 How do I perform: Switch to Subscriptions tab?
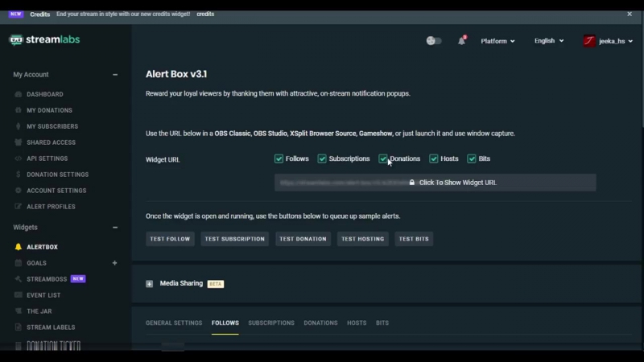[x=271, y=323]
